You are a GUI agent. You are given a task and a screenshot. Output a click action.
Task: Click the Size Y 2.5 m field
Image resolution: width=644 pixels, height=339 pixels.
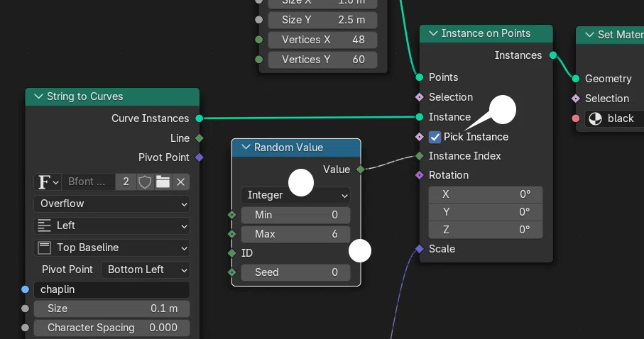[323, 20]
